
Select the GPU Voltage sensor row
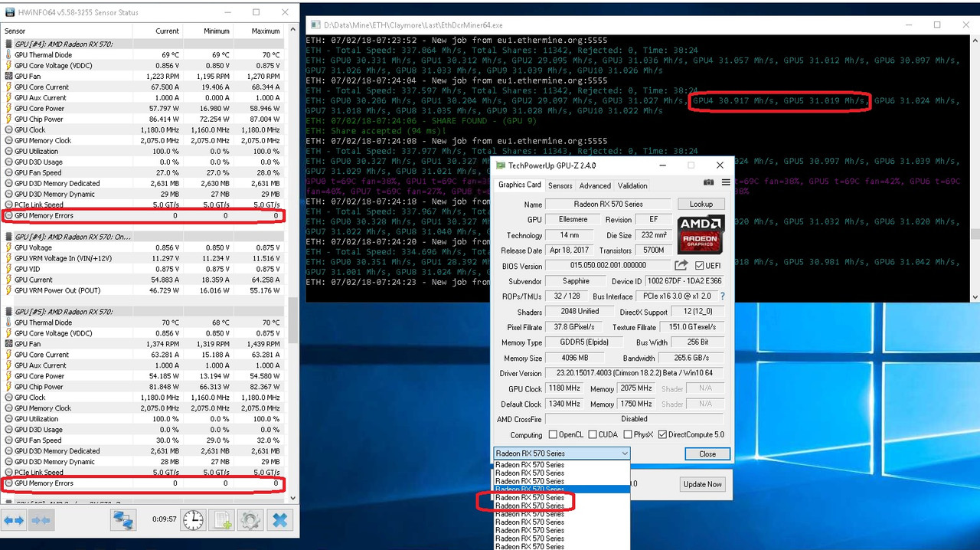click(x=144, y=247)
